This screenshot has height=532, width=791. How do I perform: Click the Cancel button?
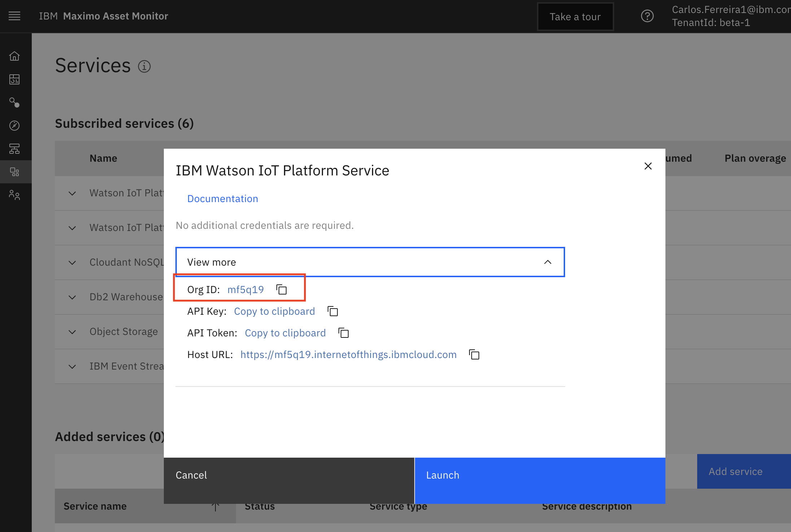click(x=289, y=481)
